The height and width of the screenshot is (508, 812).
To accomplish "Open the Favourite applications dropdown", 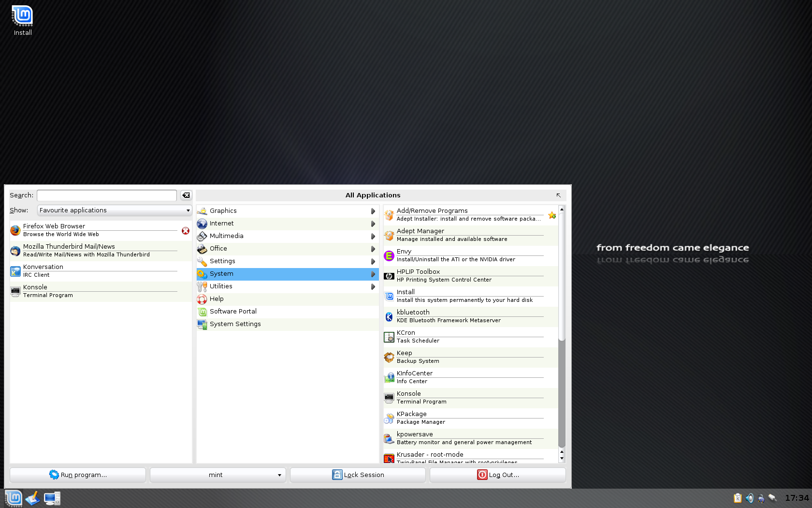I will (x=115, y=210).
